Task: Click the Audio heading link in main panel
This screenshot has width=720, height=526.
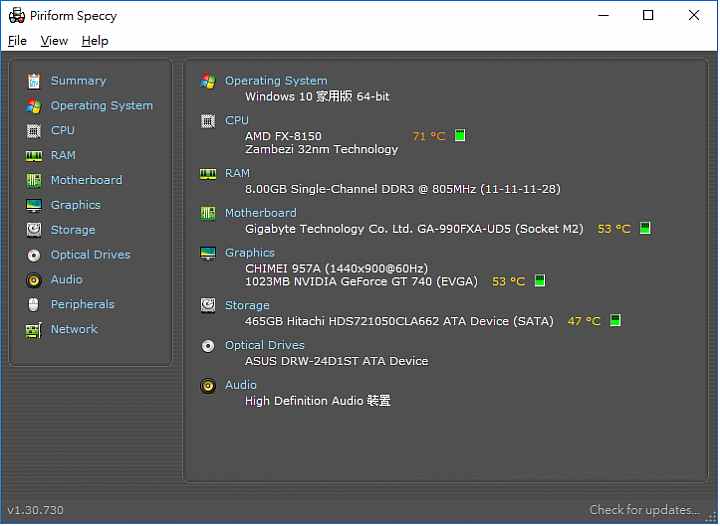Action: tap(241, 385)
